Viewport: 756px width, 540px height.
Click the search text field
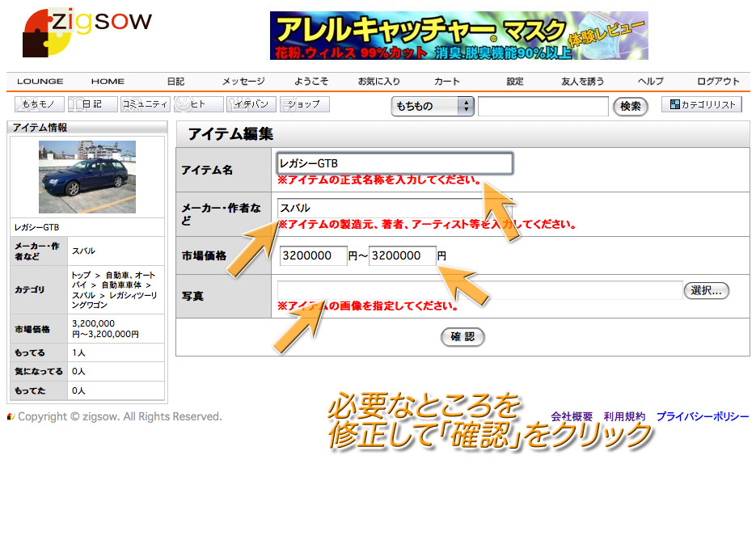[543, 106]
